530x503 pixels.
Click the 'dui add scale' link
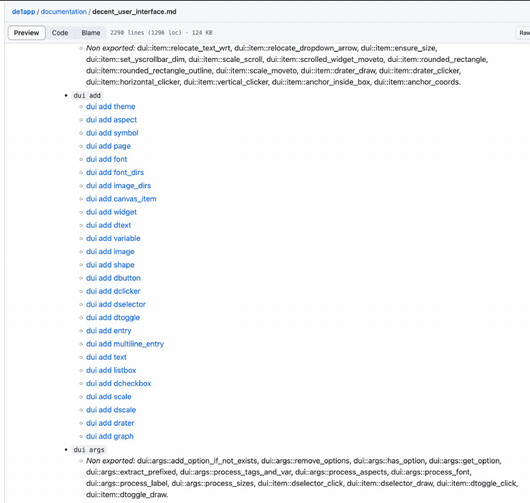[109, 397]
